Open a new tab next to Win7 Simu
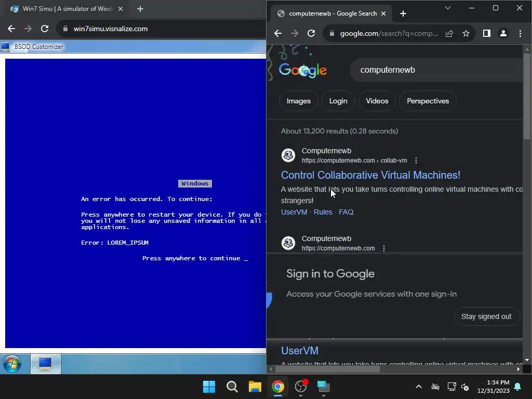 coord(140,9)
